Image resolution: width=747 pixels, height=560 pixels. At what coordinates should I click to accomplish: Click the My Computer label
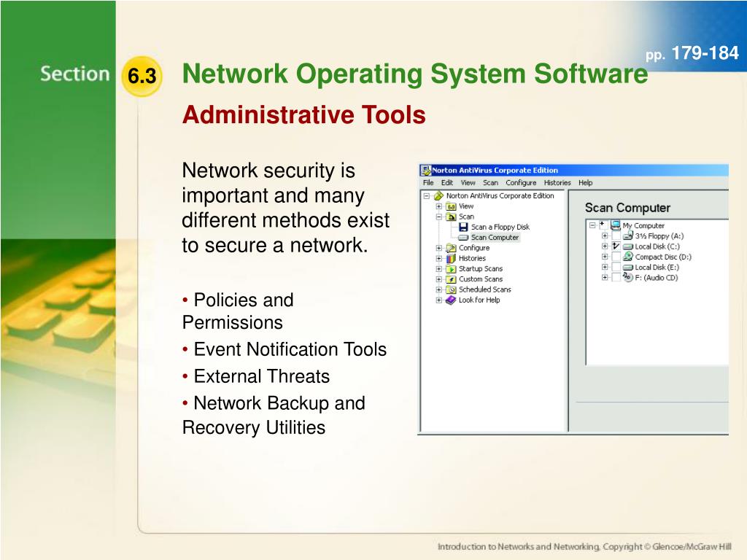[x=643, y=226]
